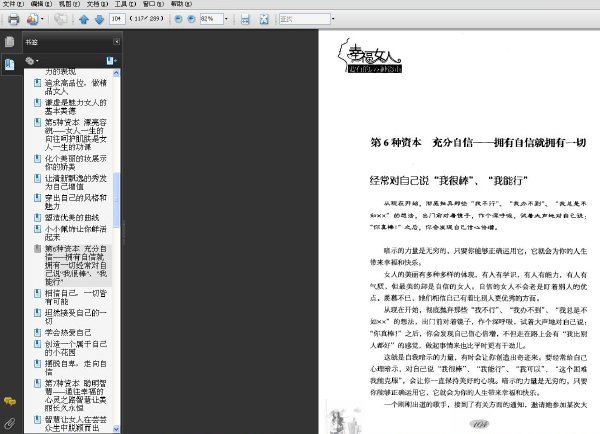Open bookmark 创造一个属于自己的小花园

75,348
